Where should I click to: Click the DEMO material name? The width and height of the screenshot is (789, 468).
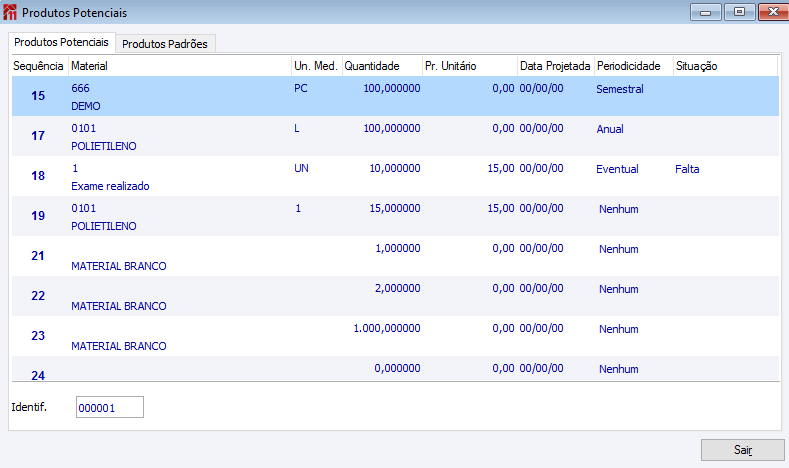pos(86,106)
